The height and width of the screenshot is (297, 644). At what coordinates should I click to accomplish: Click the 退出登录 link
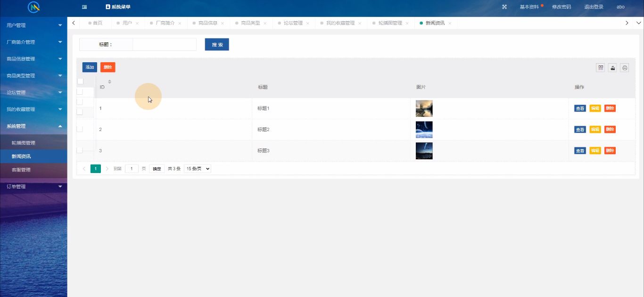click(594, 7)
